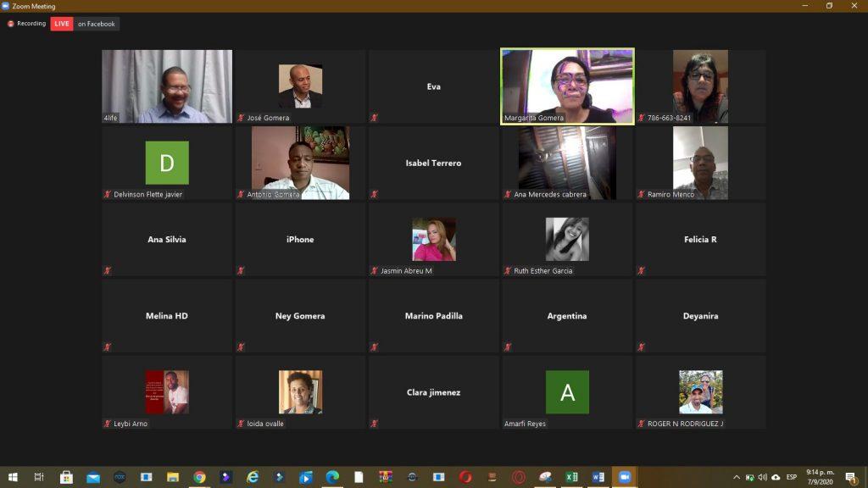Image resolution: width=868 pixels, height=488 pixels.
Task: Open Task View from the taskbar
Action: (x=39, y=477)
